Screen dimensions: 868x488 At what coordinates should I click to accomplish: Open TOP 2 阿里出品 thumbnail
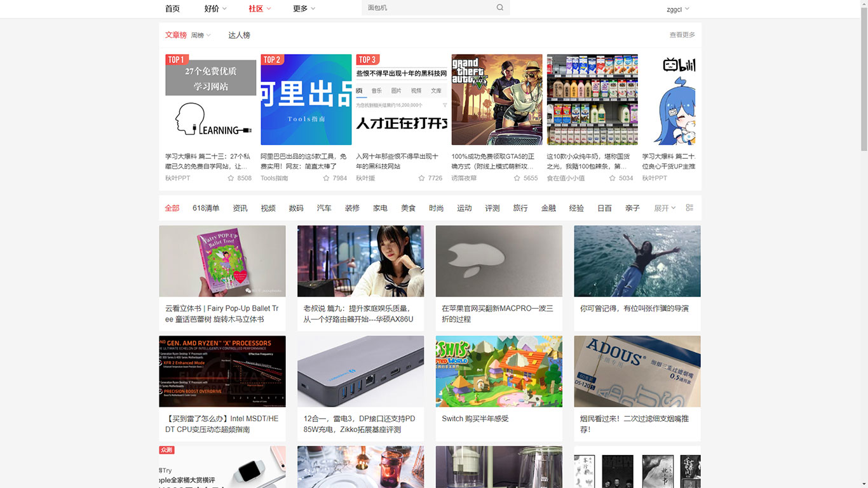pos(306,100)
